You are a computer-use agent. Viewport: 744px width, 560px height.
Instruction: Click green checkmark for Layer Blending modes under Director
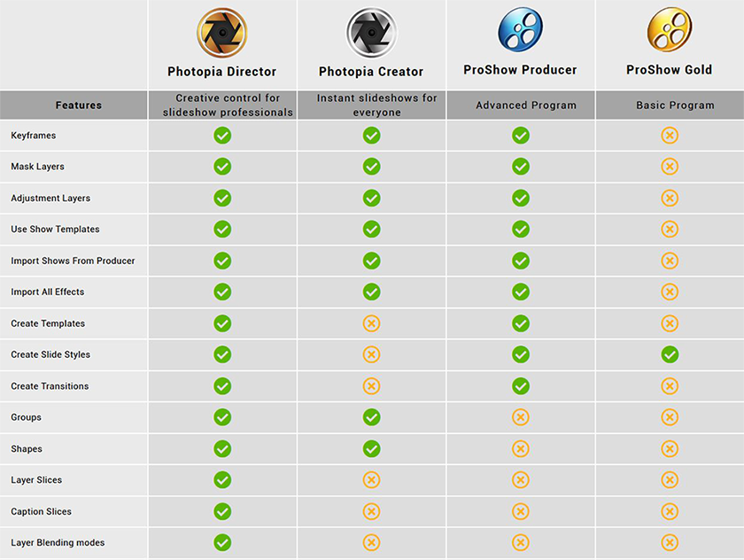point(222,542)
